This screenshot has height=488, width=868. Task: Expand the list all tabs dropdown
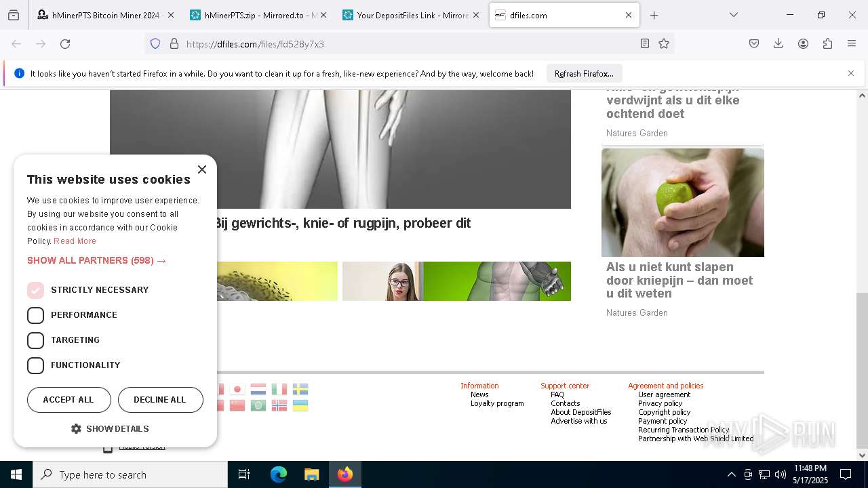pyautogui.click(x=733, y=15)
